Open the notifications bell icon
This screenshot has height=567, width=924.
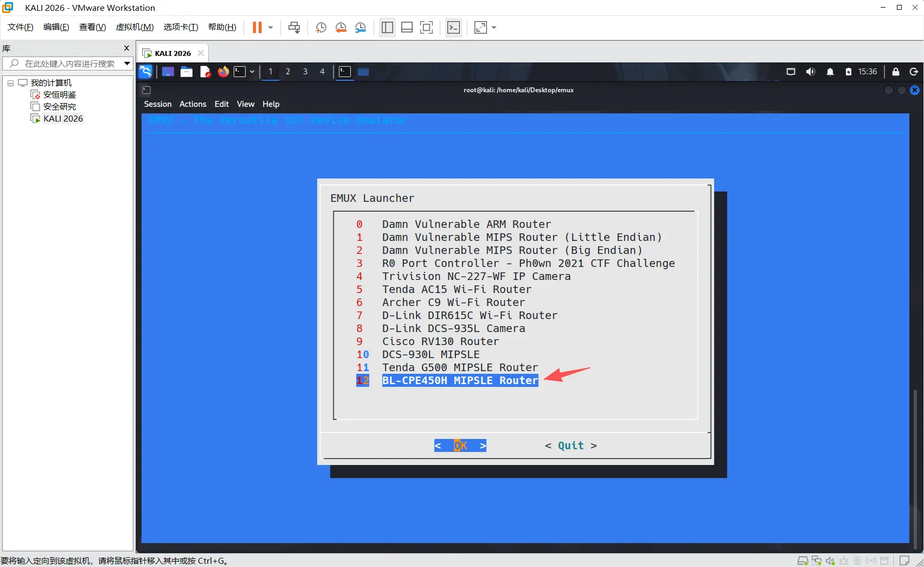[x=830, y=72]
